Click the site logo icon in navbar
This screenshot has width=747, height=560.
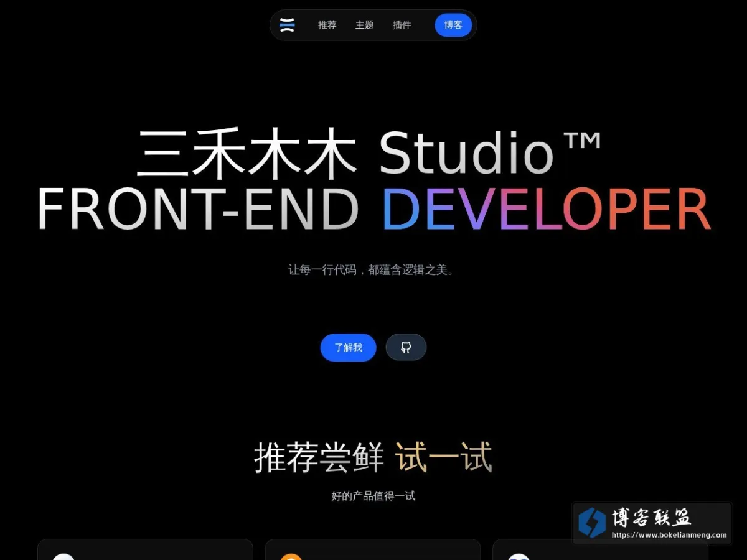click(x=287, y=25)
